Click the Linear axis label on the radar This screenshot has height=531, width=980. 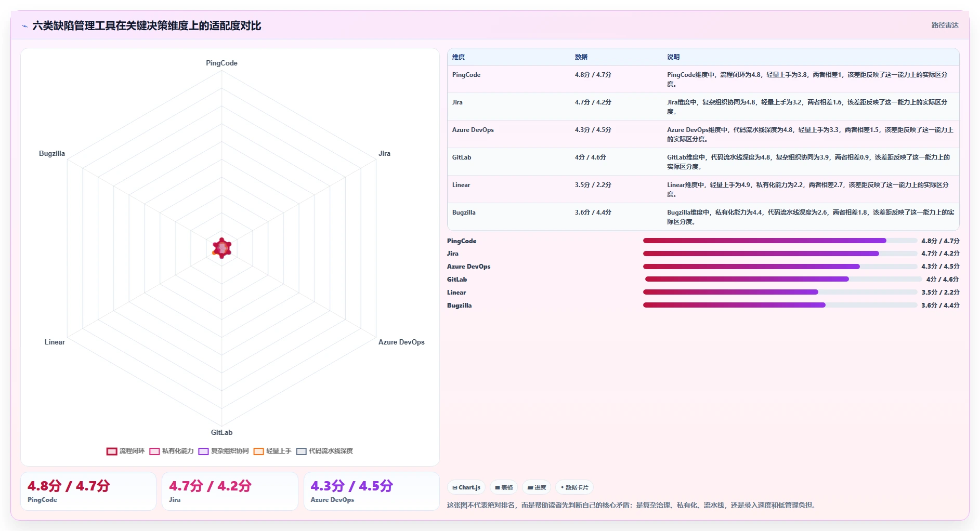click(55, 342)
